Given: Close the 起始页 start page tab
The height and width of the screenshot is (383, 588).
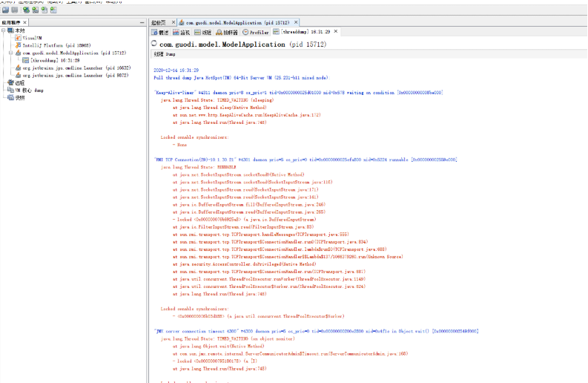Looking at the screenshot, I should click(174, 22).
